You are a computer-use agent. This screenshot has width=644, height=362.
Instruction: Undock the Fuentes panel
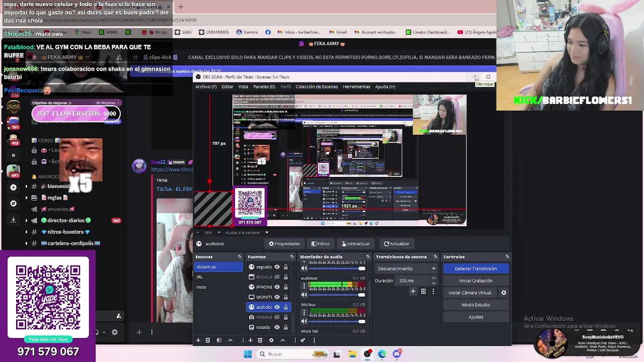coord(291,257)
